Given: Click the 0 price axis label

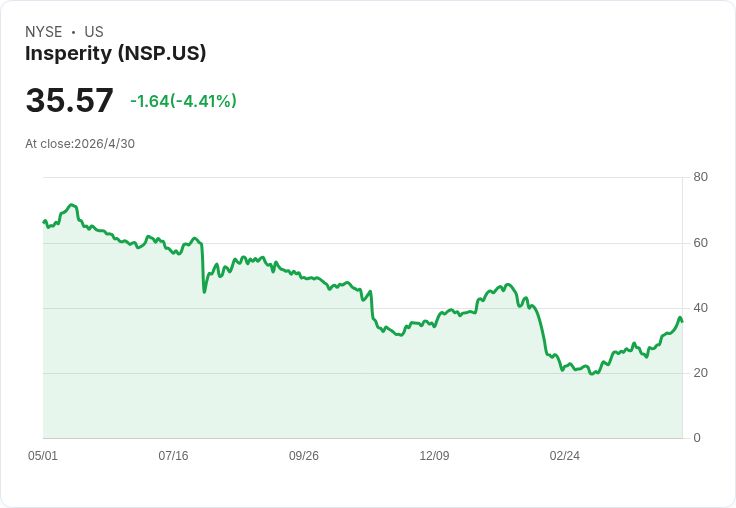Looking at the screenshot, I should click(x=697, y=438).
